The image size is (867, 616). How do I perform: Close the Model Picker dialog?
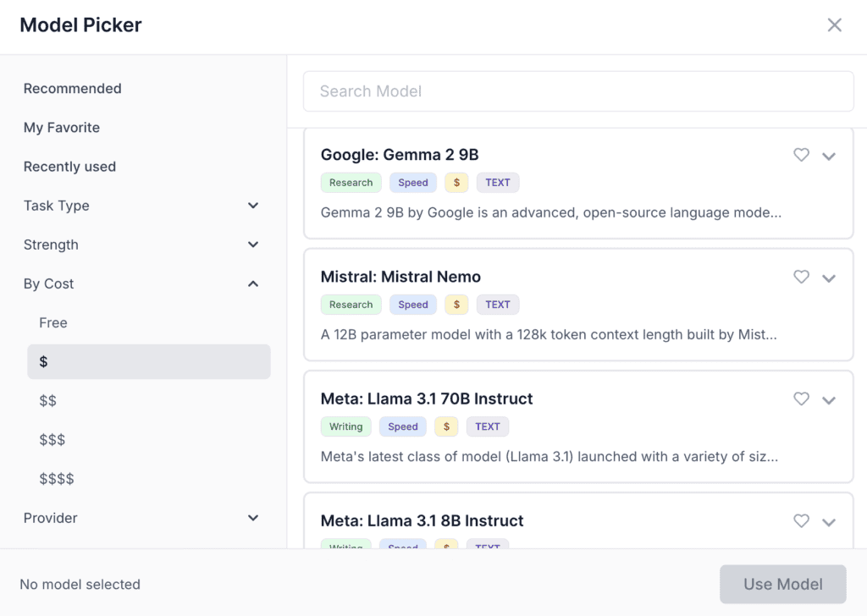[834, 25]
